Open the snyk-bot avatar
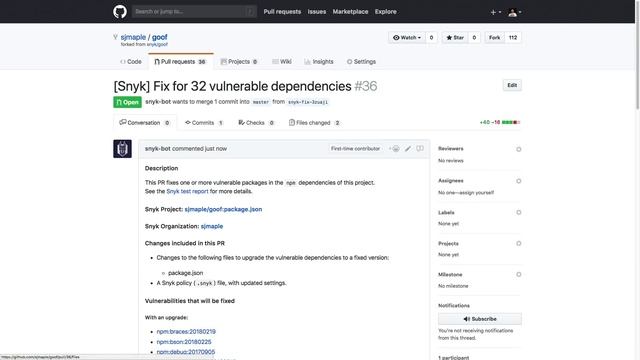This screenshot has height=360, width=640. tap(122, 149)
